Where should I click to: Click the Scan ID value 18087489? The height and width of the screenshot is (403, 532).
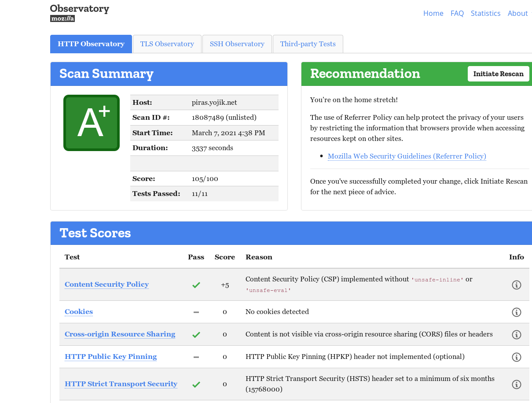[209, 117]
